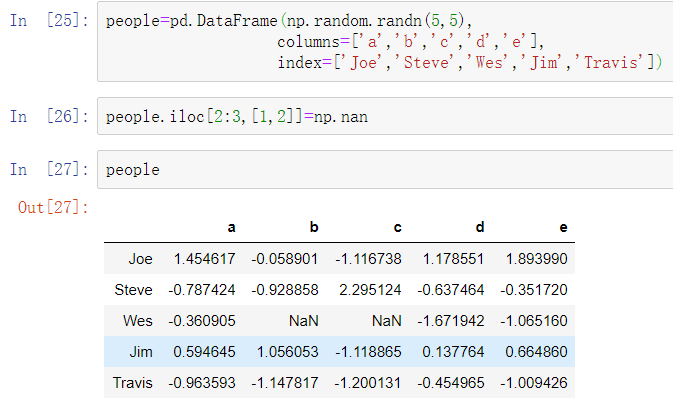The height and width of the screenshot is (400, 673).
Task: Select the Steve row label
Action: pos(133,290)
